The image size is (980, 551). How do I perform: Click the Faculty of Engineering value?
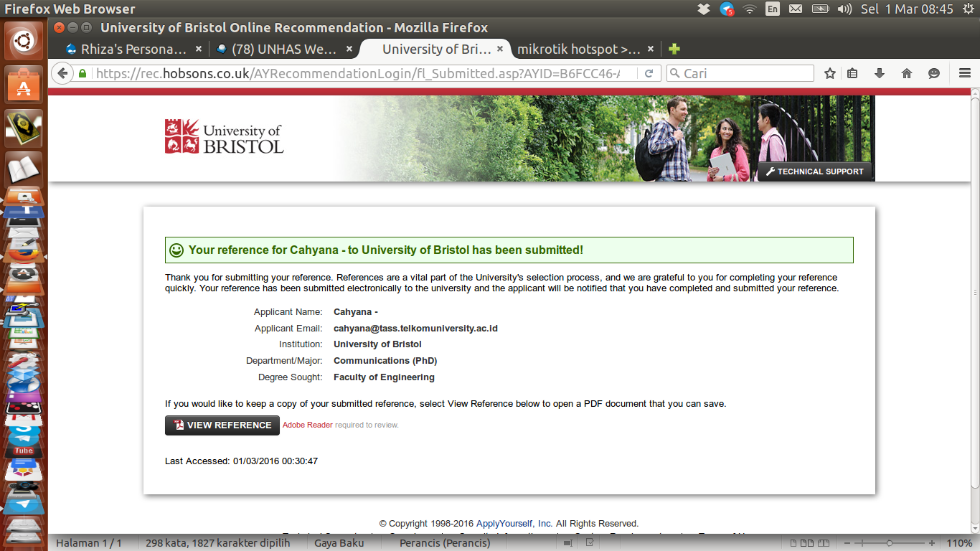click(384, 377)
